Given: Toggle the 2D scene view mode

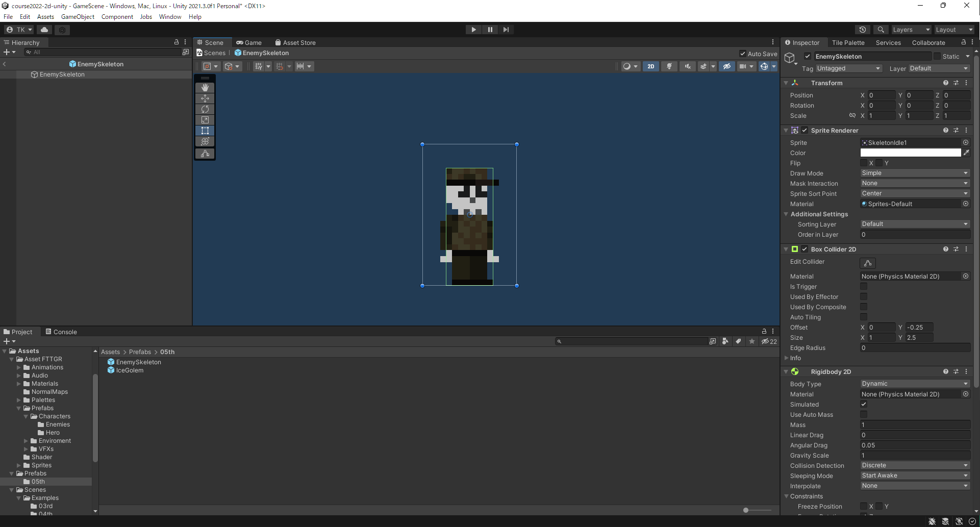Looking at the screenshot, I should pyautogui.click(x=650, y=66).
